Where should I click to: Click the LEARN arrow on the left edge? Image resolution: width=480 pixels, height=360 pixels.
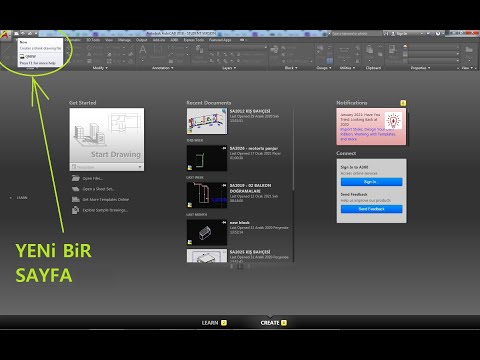tap(11, 198)
